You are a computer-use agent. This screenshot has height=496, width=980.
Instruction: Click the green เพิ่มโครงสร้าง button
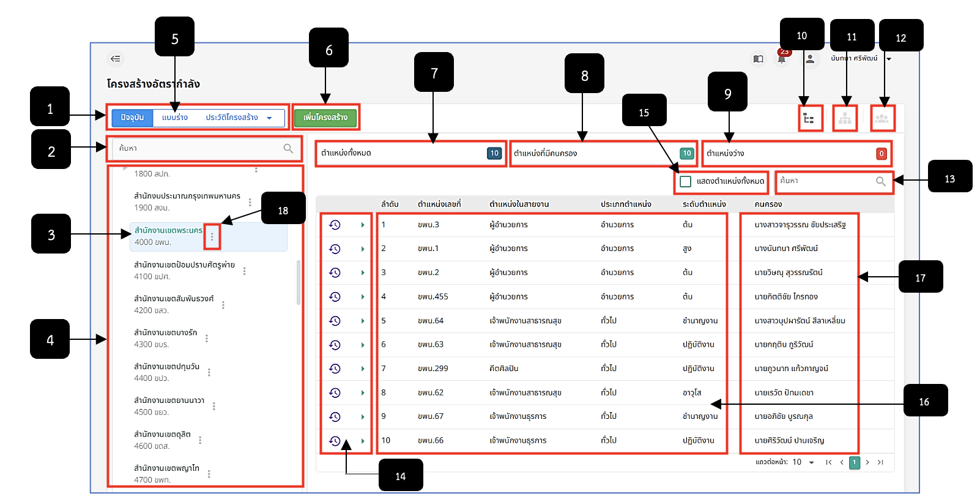point(325,118)
